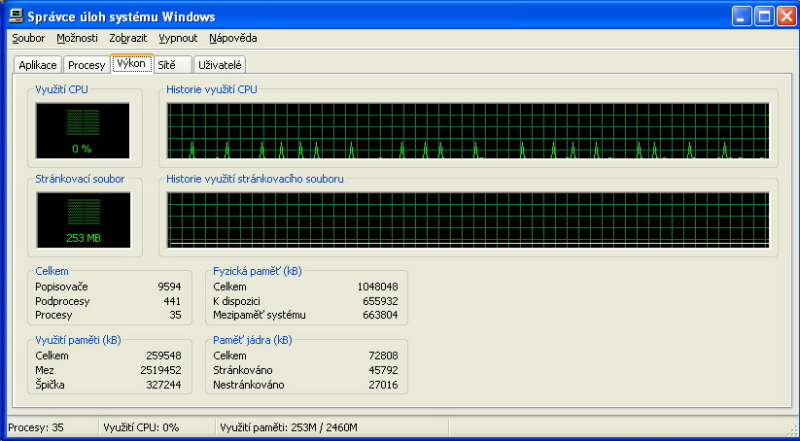Open the Nápověda menu

coord(233,38)
